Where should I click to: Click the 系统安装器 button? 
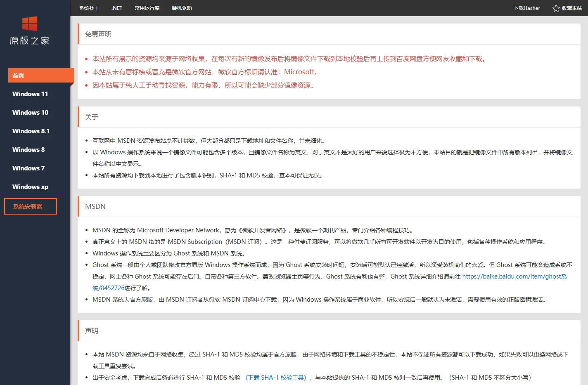point(31,206)
